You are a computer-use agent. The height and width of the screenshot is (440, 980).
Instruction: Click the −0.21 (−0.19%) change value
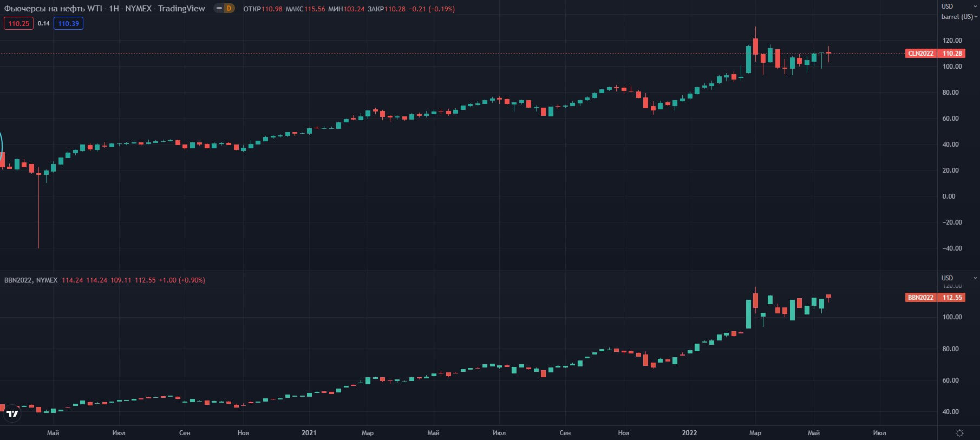click(432, 9)
